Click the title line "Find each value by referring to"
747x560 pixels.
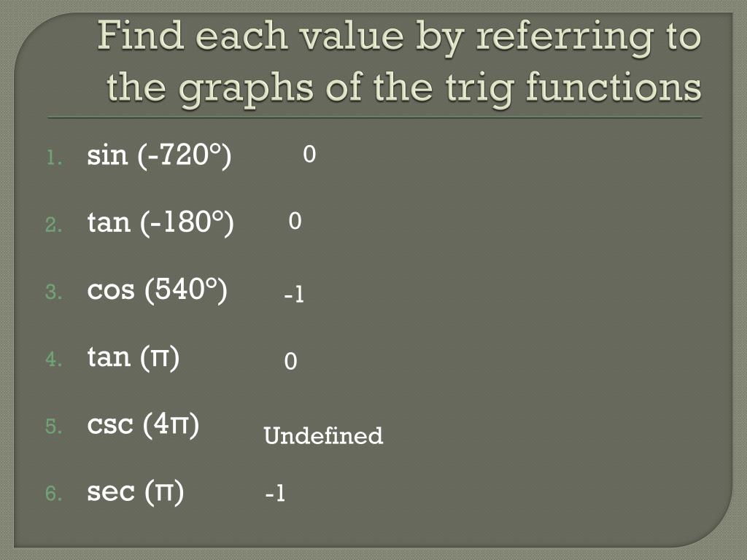click(400, 36)
